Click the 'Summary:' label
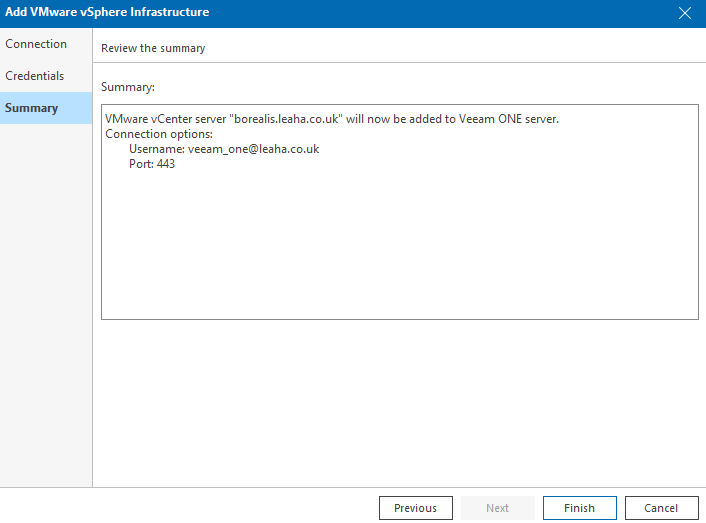Image resolution: width=706 pixels, height=523 pixels. [x=128, y=87]
